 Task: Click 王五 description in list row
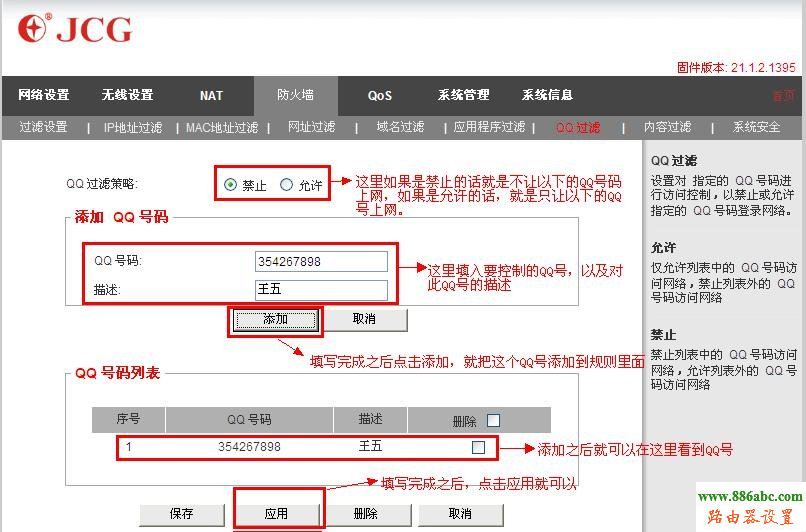point(370,446)
